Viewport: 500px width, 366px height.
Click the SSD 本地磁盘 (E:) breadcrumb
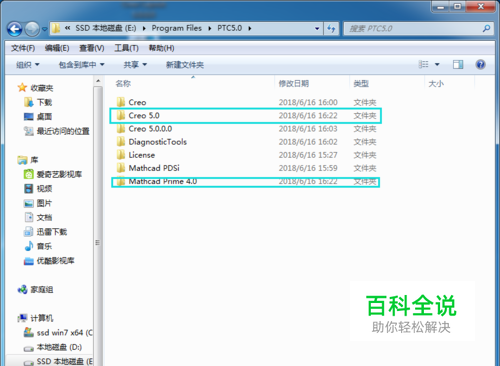click(x=106, y=28)
